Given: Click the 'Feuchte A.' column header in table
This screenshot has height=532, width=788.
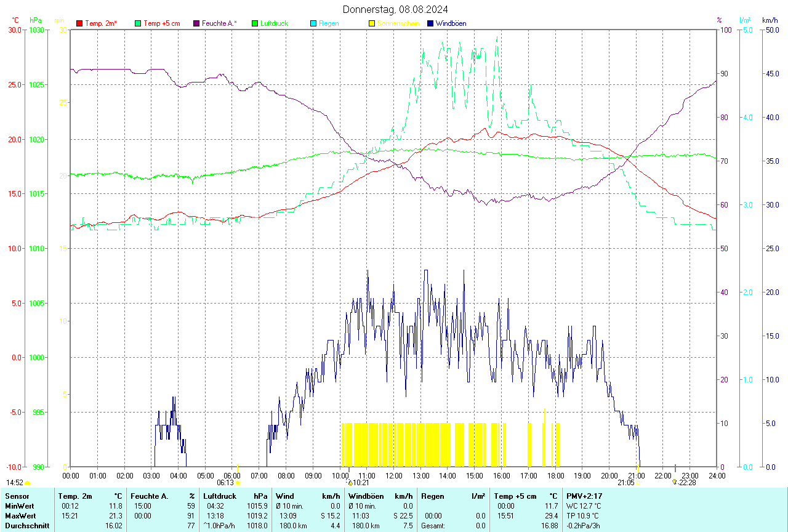Looking at the screenshot, I should 150,496.
